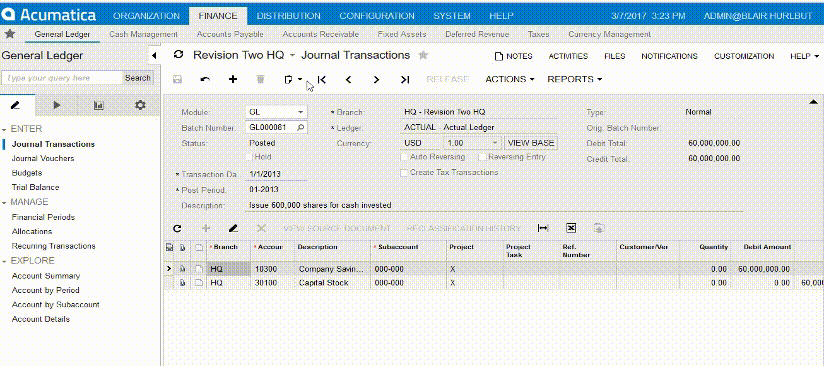
Task: Select the chart reports sidebar tab
Action: (98, 105)
